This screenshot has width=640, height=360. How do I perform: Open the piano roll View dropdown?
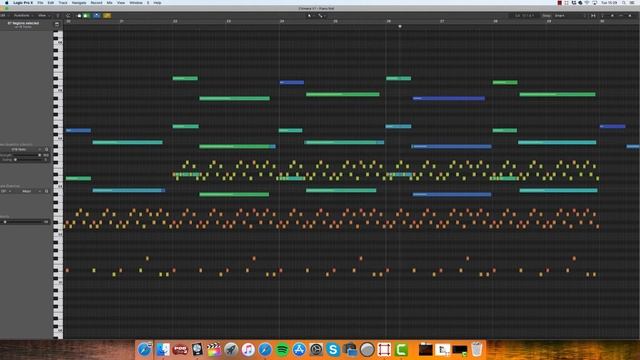(x=44, y=16)
